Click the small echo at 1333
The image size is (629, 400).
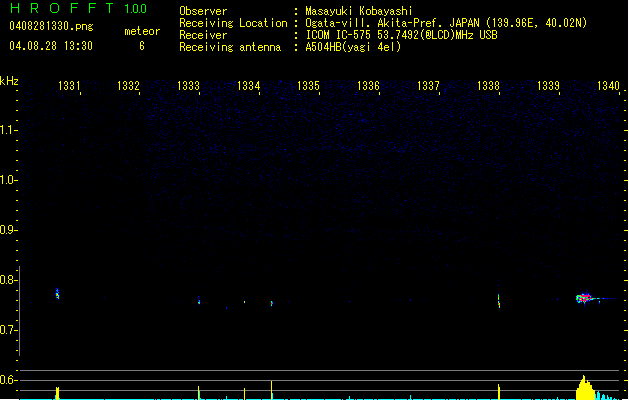pyautogui.click(x=199, y=301)
